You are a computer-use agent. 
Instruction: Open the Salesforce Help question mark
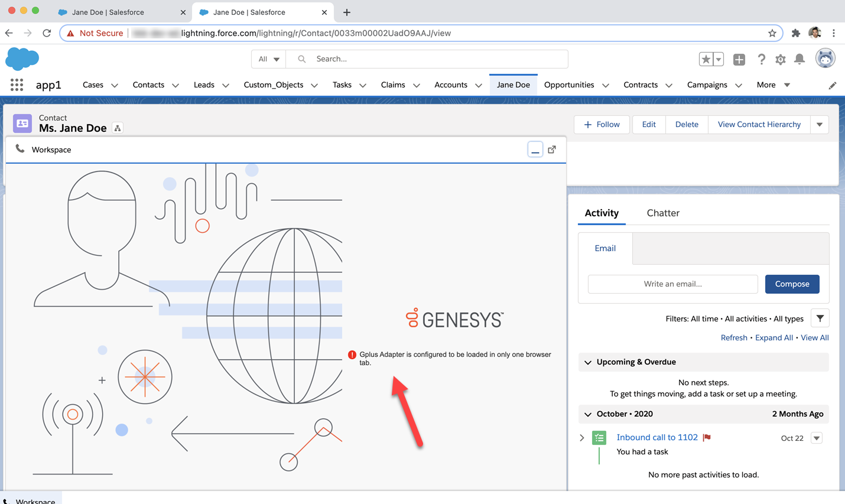[x=761, y=59]
